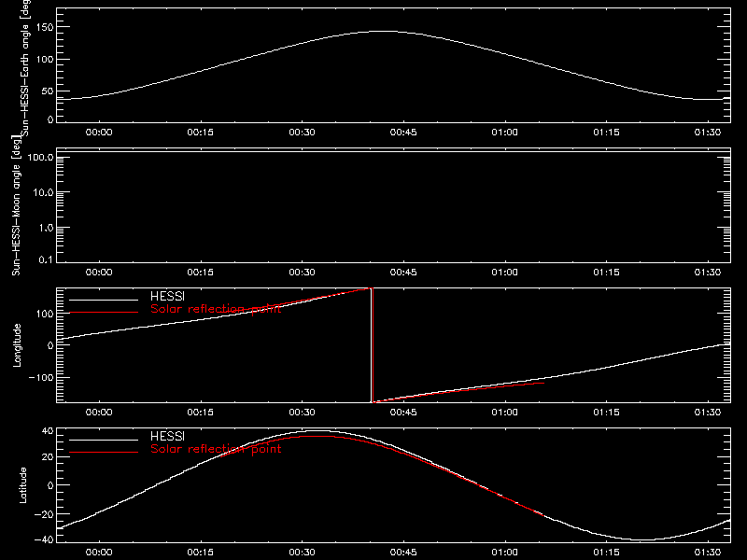This screenshot has width=747, height=560.
Task: Select 01:00 under the Longitude plot
Action: [x=505, y=413]
